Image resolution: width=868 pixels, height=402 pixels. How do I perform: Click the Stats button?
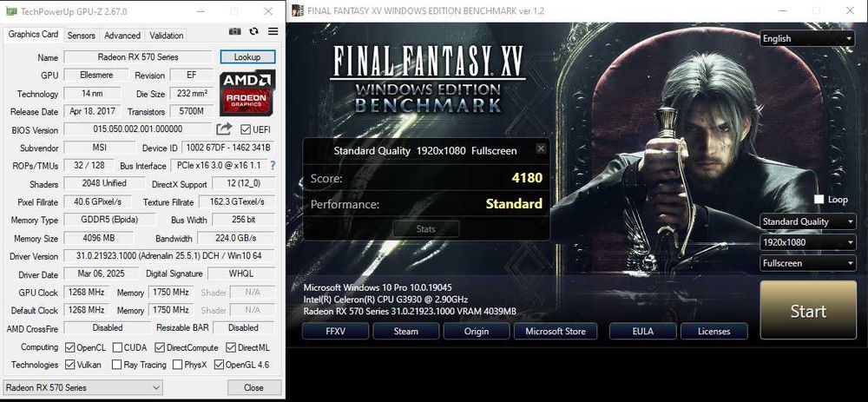pyautogui.click(x=425, y=228)
